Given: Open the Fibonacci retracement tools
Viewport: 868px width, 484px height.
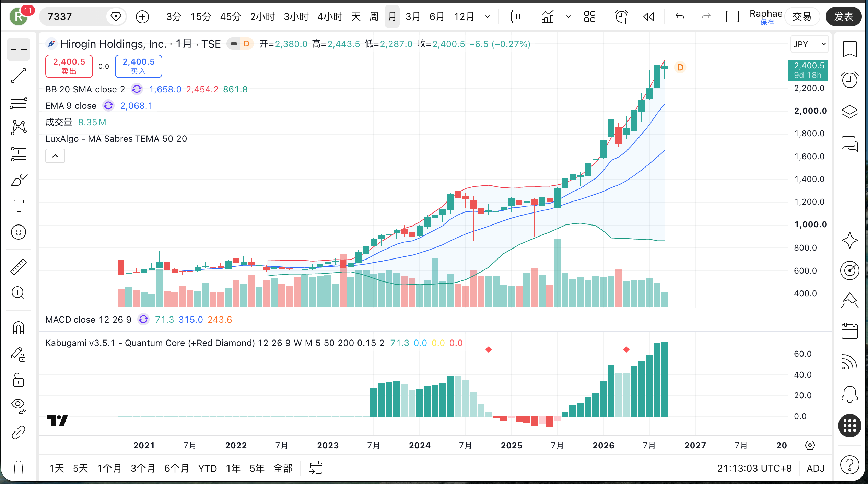Looking at the screenshot, I should pyautogui.click(x=19, y=102).
